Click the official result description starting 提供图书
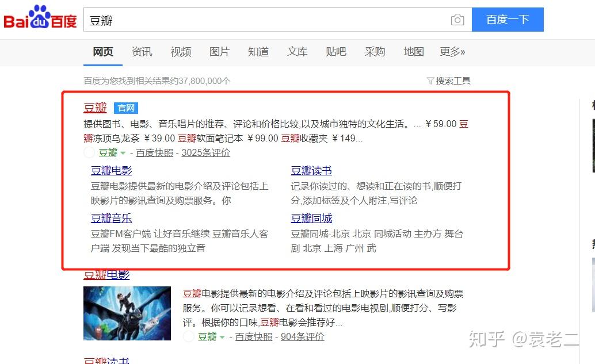 click(276, 131)
